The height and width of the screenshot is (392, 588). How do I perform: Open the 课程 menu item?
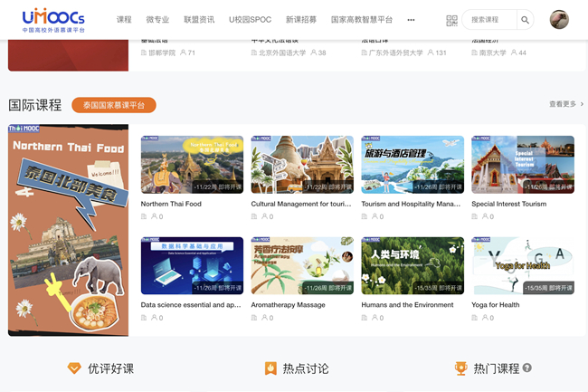(124, 20)
